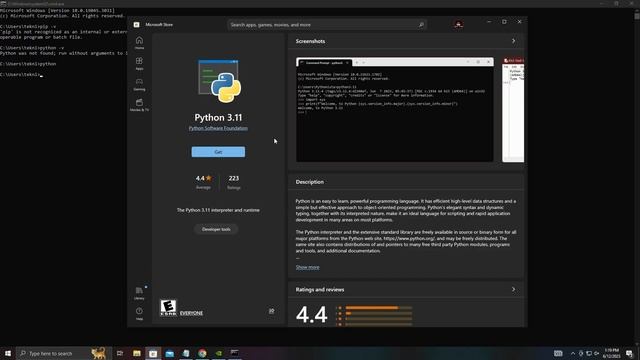The width and height of the screenshot is (640, 360).
Task: Click the Get button for Python 3.11
Action: [x=218, y=152]
